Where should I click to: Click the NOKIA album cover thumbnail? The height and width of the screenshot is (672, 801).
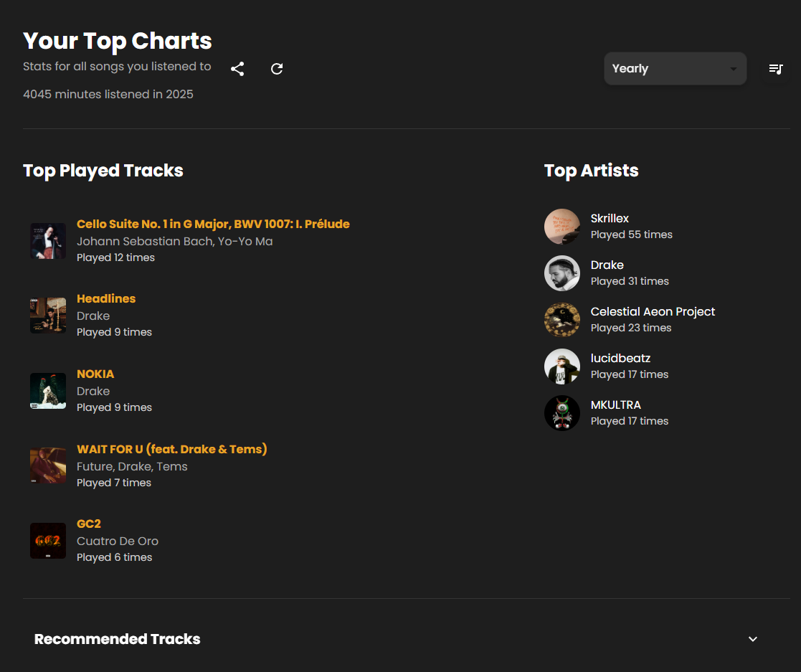coord(48,391)
